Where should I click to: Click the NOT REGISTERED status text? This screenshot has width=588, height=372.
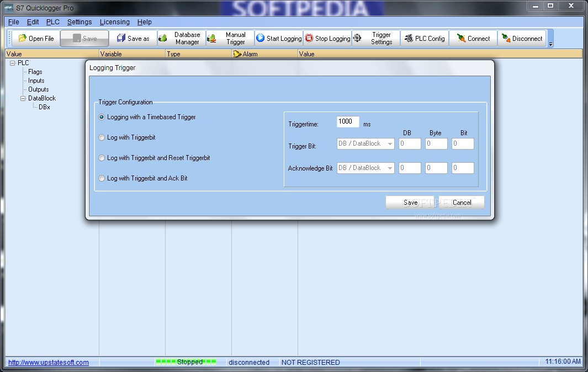pyautogui.click(x=310, y=362)
